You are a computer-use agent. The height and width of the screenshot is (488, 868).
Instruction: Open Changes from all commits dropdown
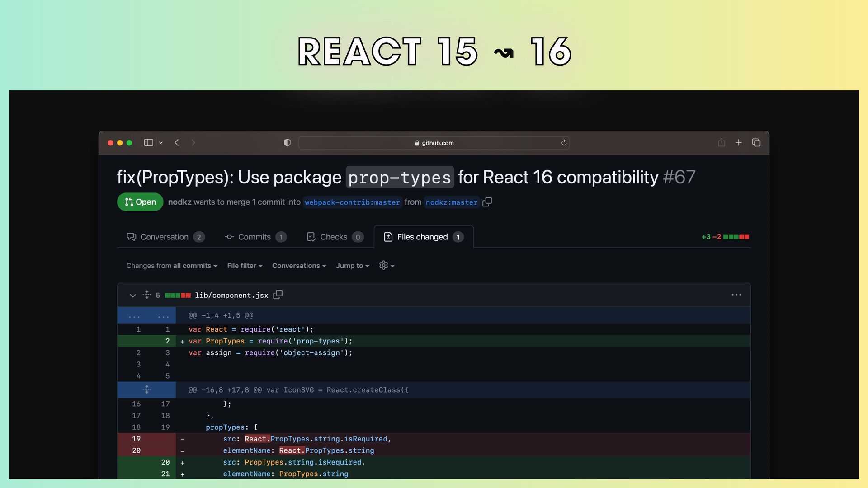[172, 266]
